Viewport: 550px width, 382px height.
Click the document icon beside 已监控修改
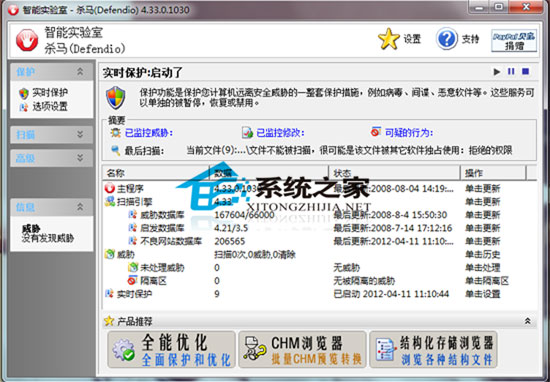click(x=247, y=133)
